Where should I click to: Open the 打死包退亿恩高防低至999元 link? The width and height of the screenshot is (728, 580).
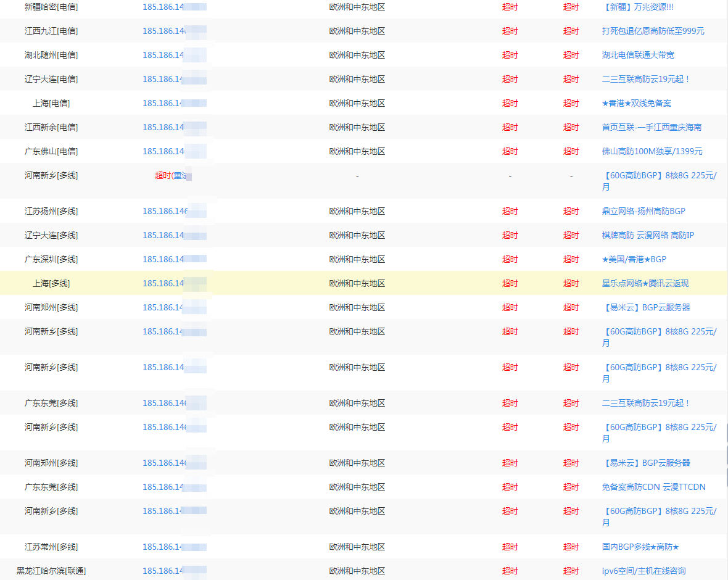click(653, 31)
